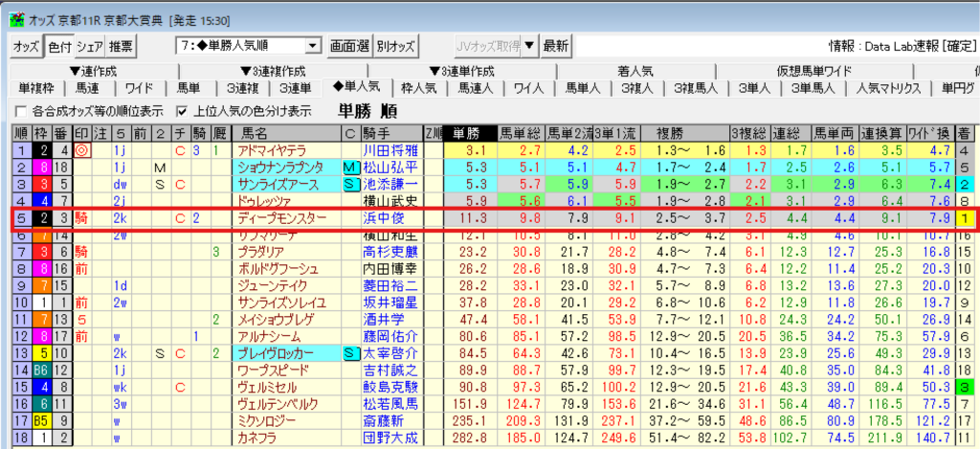Click the B6 blinker frame cell for ワープスピード
Viewport: 980px width, 449px height.
click(43, 370)
